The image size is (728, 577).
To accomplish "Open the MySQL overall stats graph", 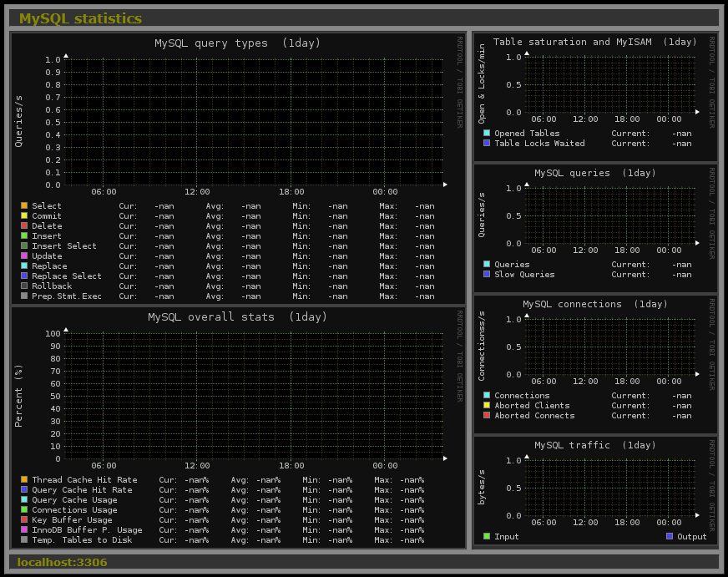I will (x=238, y=427).
